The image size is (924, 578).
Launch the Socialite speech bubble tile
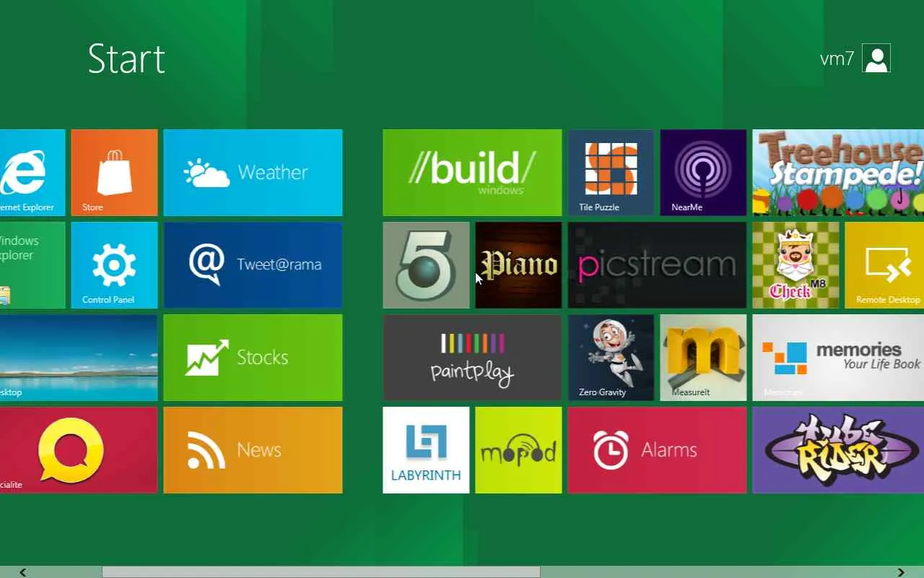(79, 450)
